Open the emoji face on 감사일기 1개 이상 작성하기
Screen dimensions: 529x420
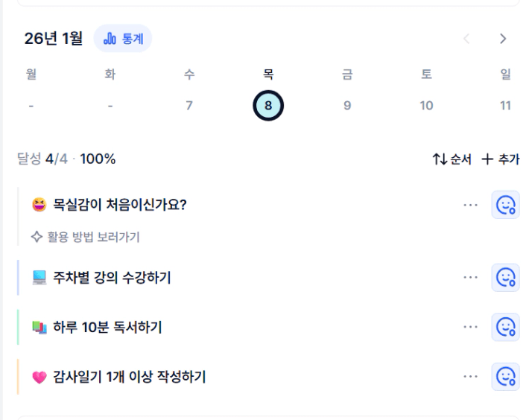[x=506, y=376]
